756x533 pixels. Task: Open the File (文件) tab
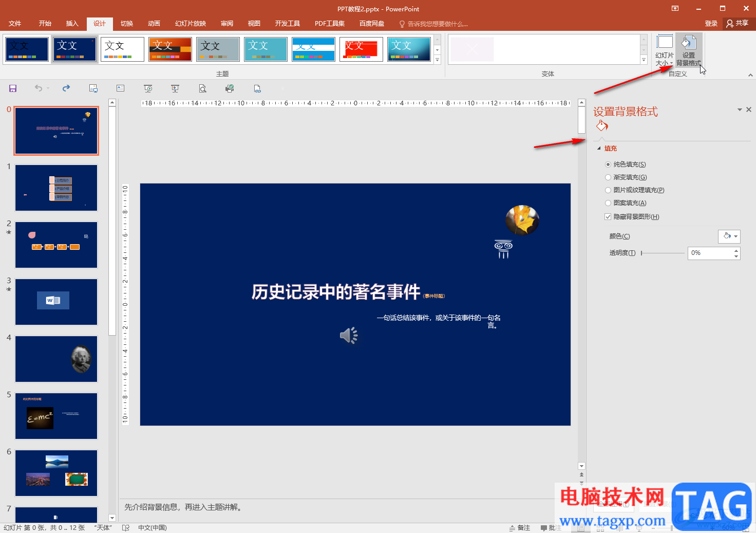point(15,24)
